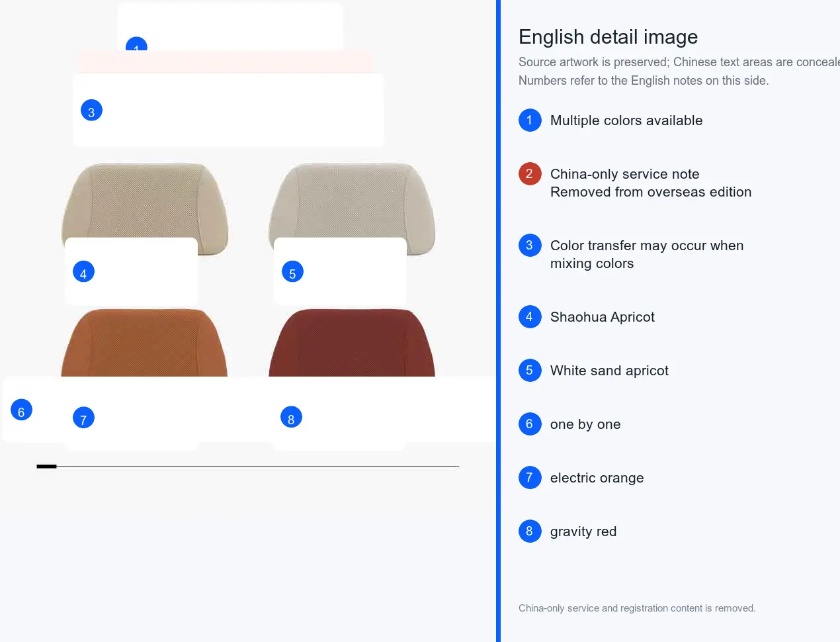Click marker 8 below the red headrest
Screen dimensions: 840x642
pyautogui.click(x=291, y=417)
